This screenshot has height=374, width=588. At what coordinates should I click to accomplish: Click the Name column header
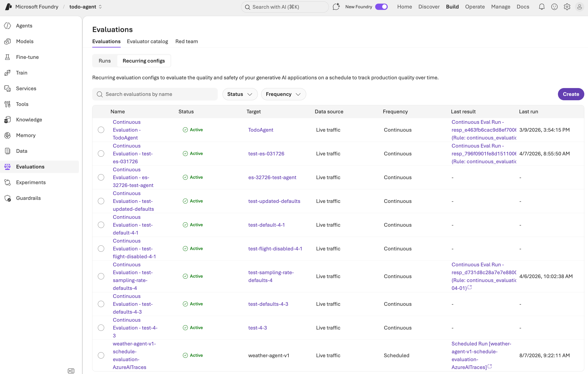click(118, 112)
